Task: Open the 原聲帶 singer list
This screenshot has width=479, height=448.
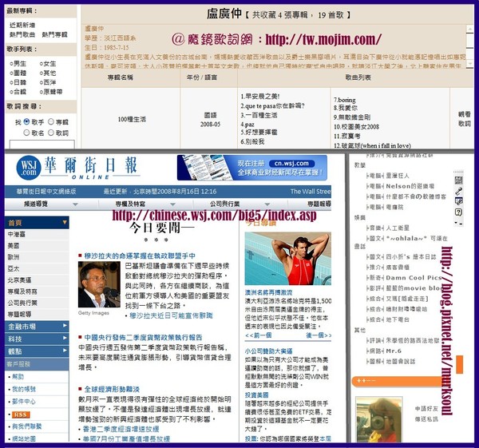Action: pyautogui.click(x=53, y=92)
